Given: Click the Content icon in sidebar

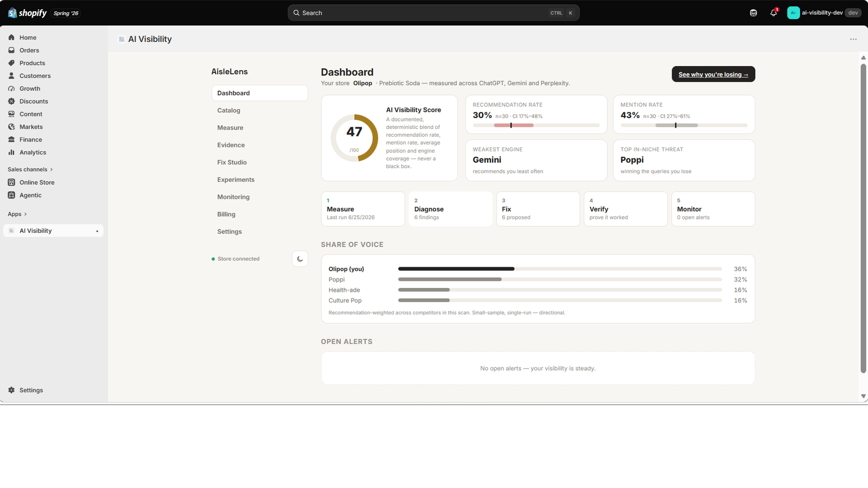Looking at the screenshot, I should coord(11,114).
